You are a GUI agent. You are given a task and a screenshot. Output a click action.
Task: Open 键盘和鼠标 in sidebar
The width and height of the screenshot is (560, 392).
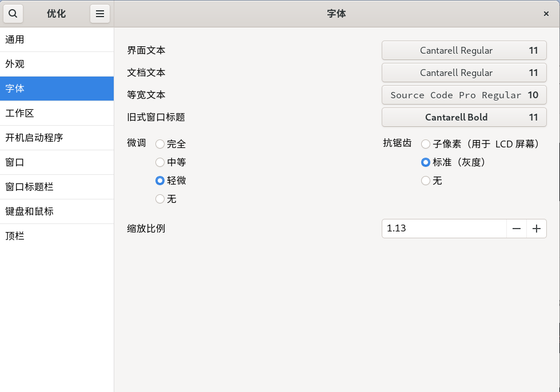pyautogui.click(x=57, y=211)
